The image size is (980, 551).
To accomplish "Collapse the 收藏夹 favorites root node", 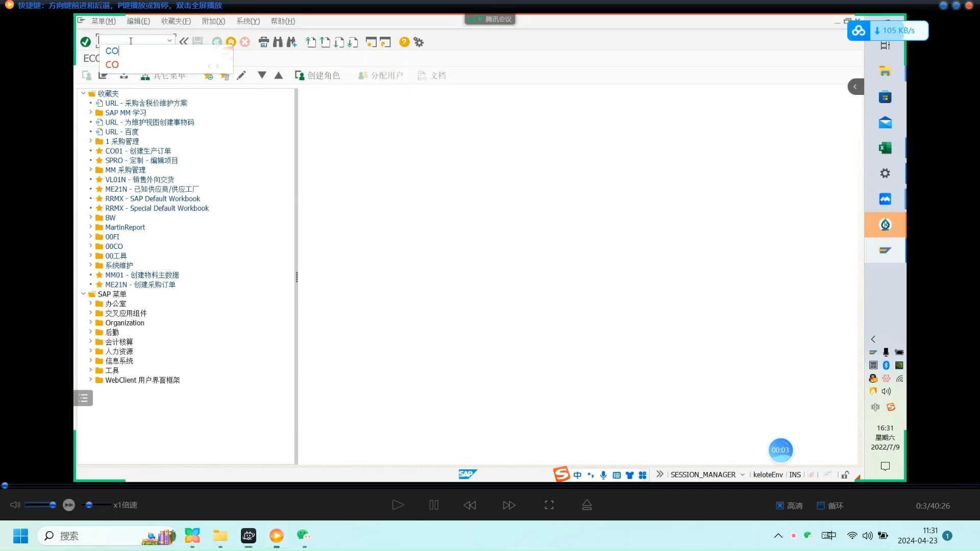I will (x=83, y=93).
